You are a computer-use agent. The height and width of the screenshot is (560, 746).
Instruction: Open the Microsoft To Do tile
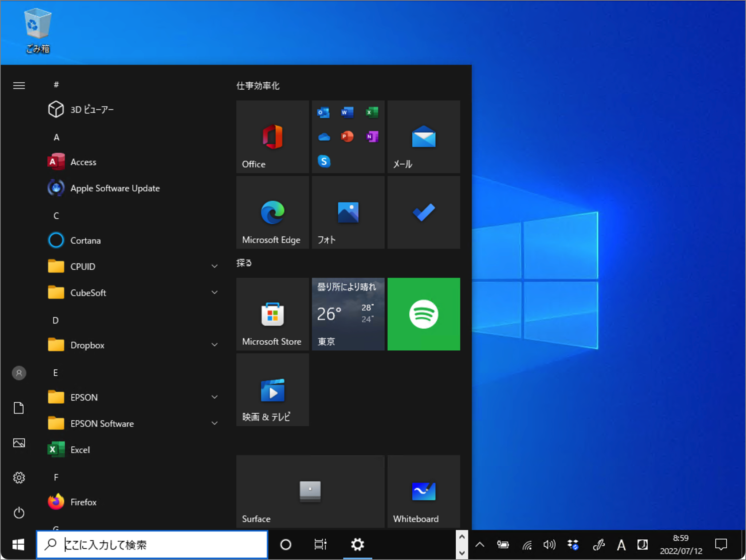(x=423, y=212)
